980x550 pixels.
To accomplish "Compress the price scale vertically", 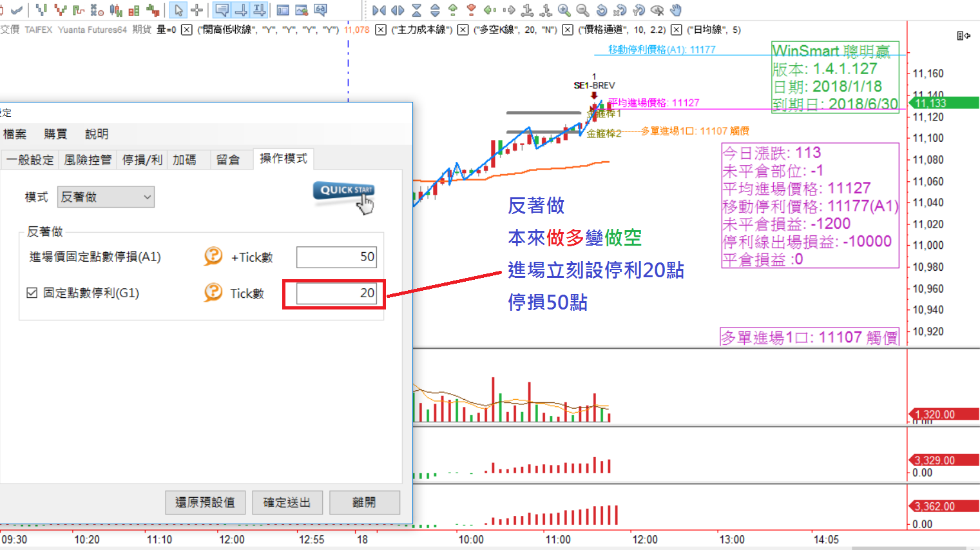I will 416,10.
